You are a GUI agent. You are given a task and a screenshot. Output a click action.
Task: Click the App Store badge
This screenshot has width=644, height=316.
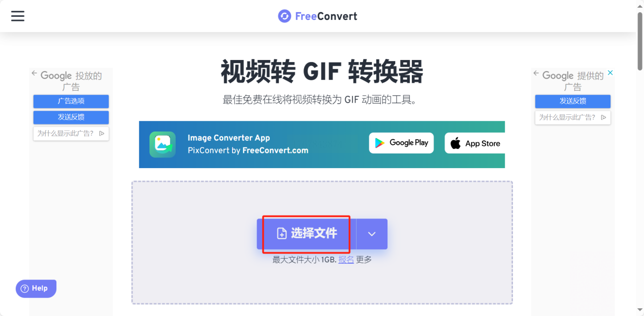475,143
